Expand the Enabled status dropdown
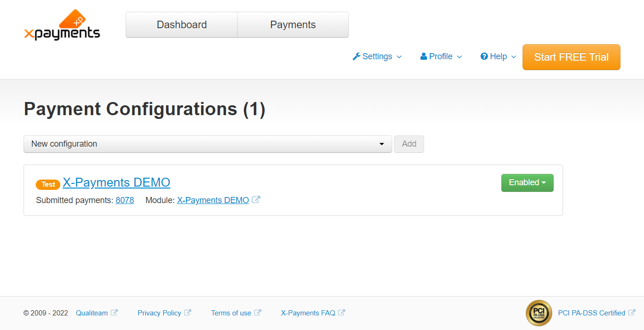Image resolution: width=644 pixels, height=330 pixels. [x=527, y=183]
